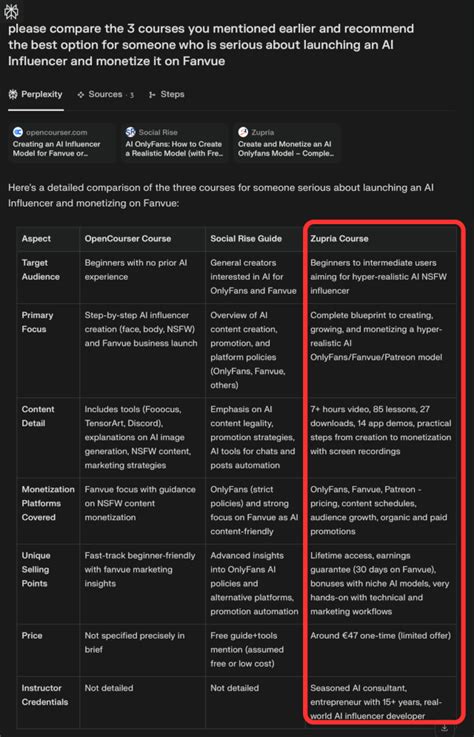Open the Social Rise source card
Screen dimensions: 474x737
[x=174, y=143]
